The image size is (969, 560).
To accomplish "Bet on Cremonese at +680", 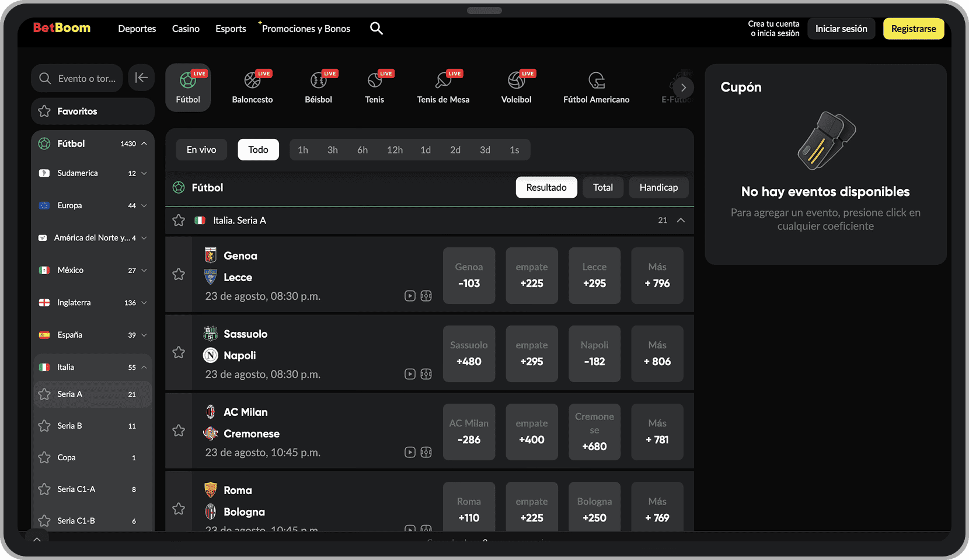I will (x=594, y=432).
